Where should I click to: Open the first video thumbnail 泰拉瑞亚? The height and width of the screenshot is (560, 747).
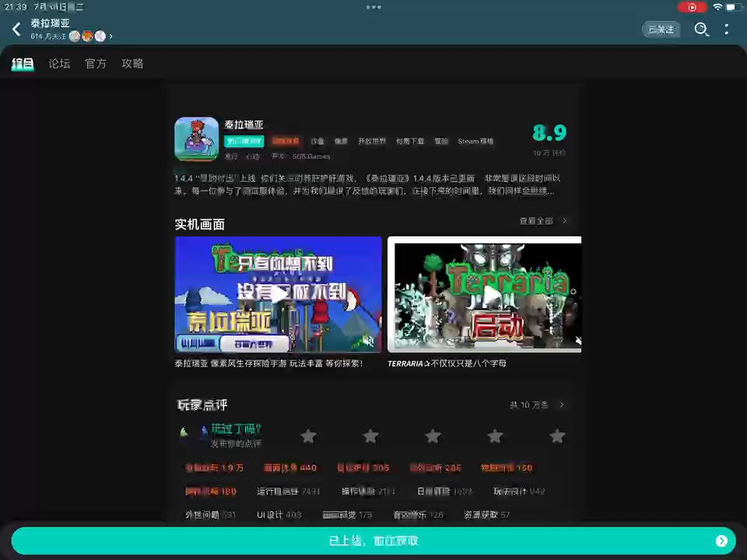tap(279, 294)
